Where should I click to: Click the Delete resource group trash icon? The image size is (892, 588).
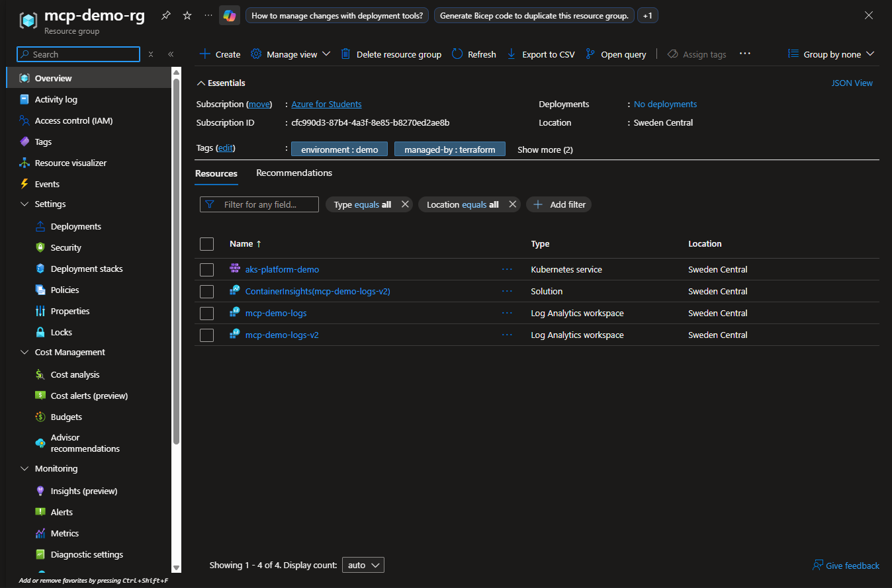point(345,54)
